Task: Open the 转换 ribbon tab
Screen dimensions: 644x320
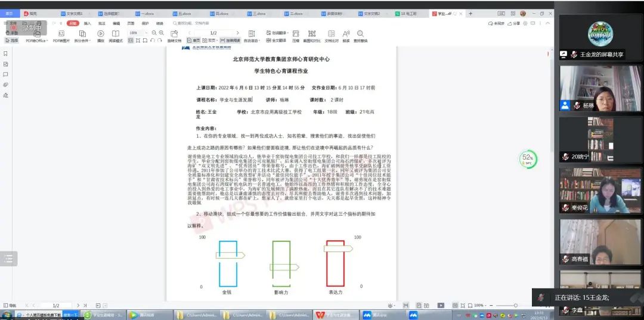Action: tap(160, 23)
